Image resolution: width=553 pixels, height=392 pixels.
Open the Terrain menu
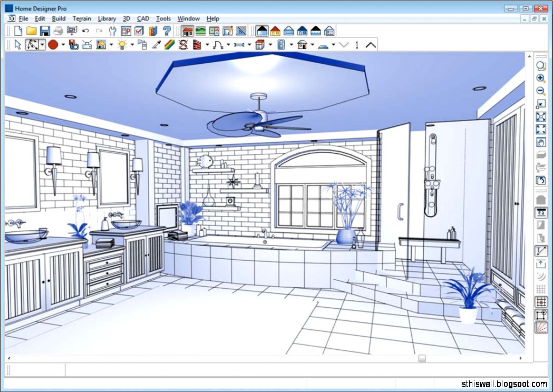pos(82,18)
